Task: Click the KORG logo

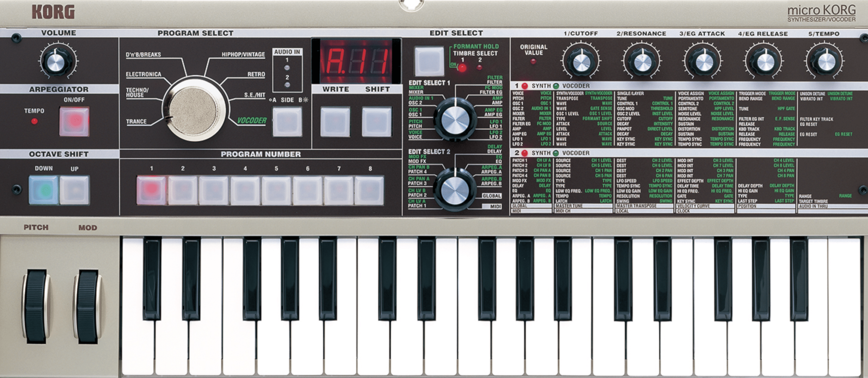Action: (x=53, y=12)
